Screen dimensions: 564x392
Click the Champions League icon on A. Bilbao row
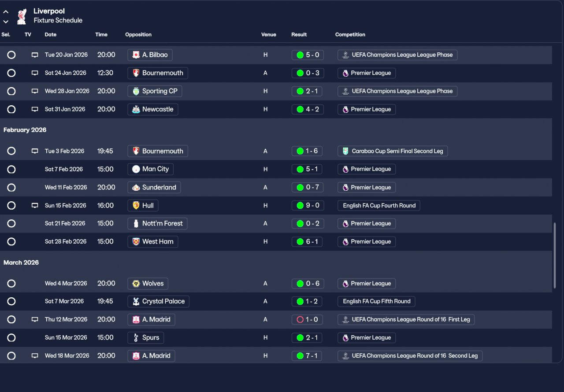click(x=345, y=55)
